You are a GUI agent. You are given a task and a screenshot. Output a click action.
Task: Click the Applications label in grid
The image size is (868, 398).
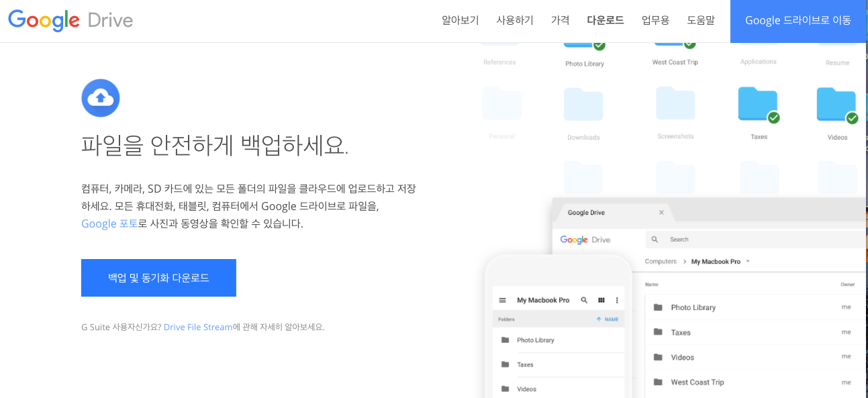(x=759, y=62)
